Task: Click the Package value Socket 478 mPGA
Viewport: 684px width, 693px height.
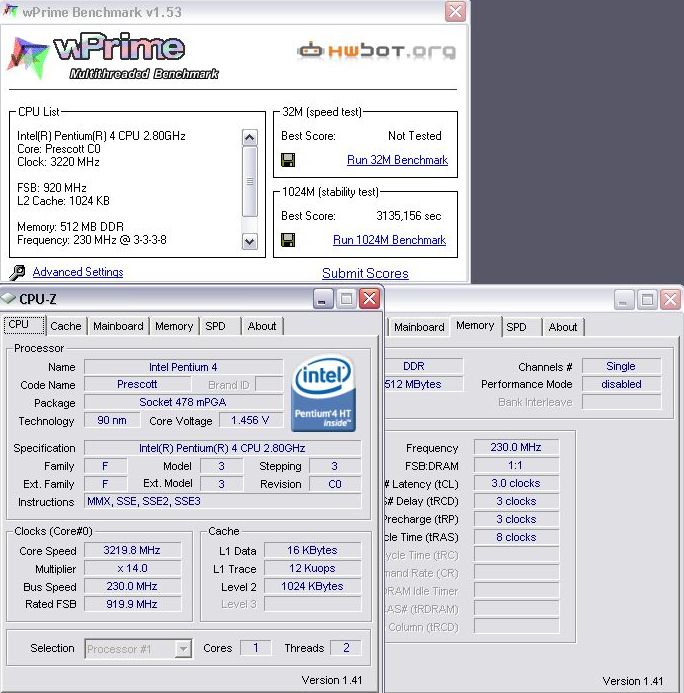Action: 183,402
